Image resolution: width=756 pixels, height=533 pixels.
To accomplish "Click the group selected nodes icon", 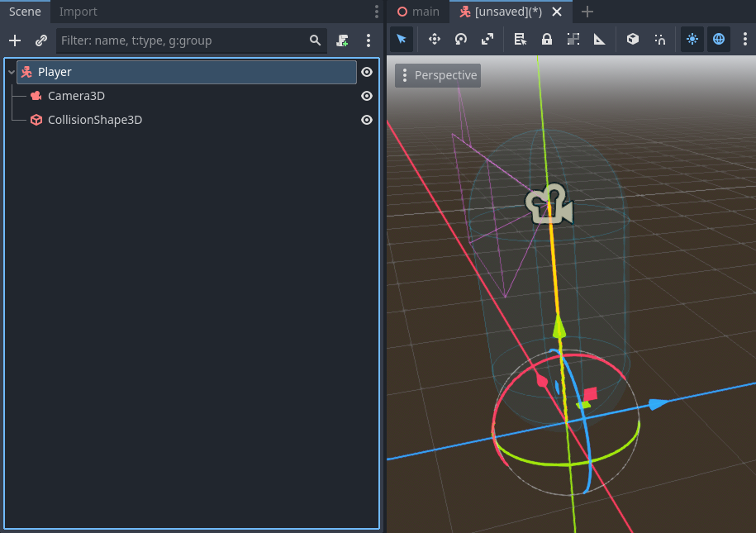I will 573,39.
